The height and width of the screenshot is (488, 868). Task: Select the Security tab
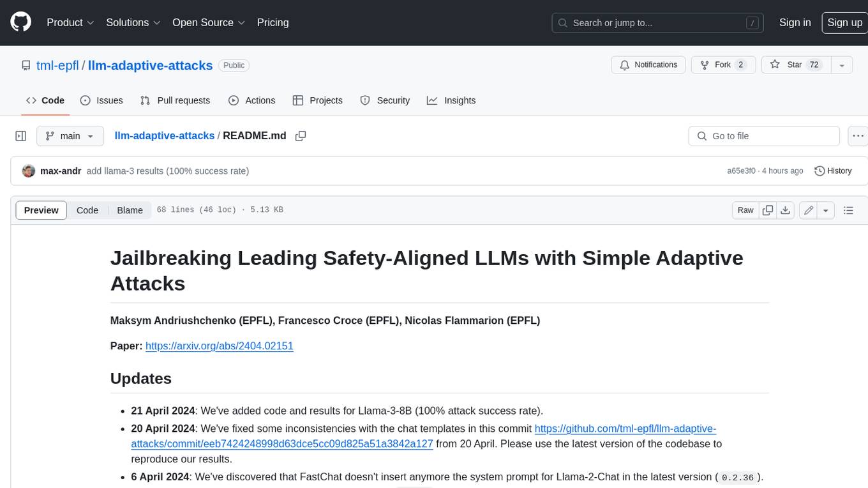(385, 100)
